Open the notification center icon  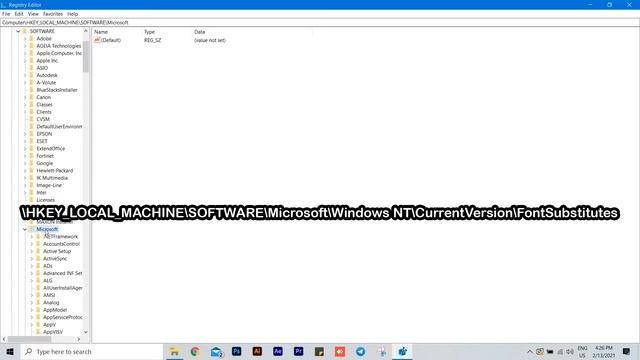click(627, 351)
